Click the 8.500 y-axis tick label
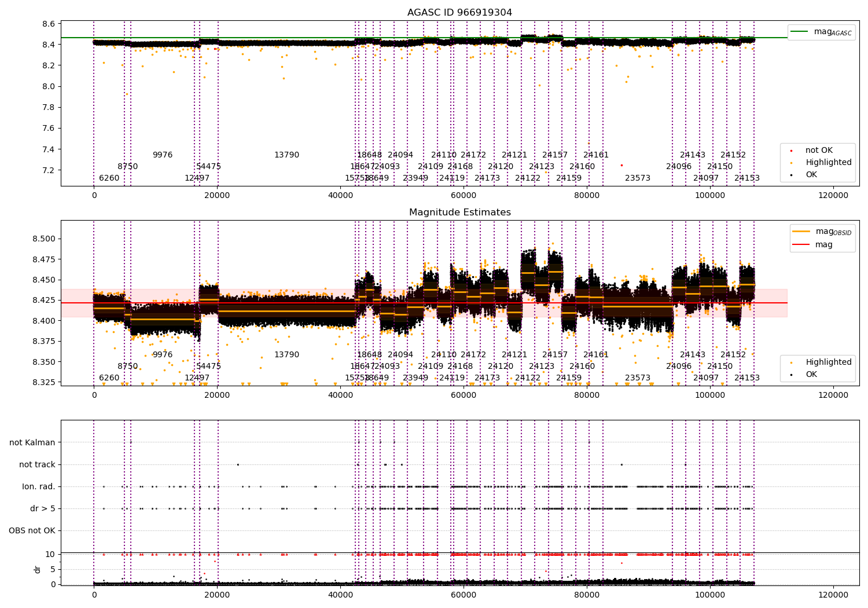The height and width of the screenshot is (608, 868). point(44,239)
